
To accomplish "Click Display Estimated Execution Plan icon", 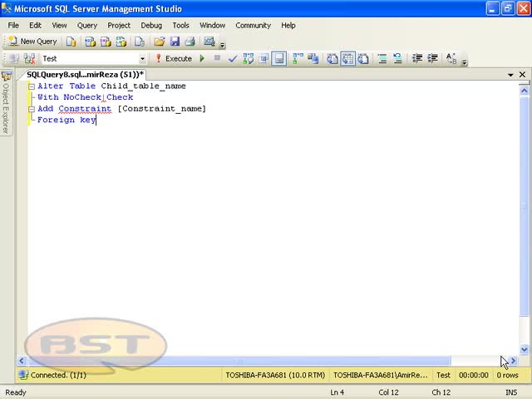I will point(248,59).
